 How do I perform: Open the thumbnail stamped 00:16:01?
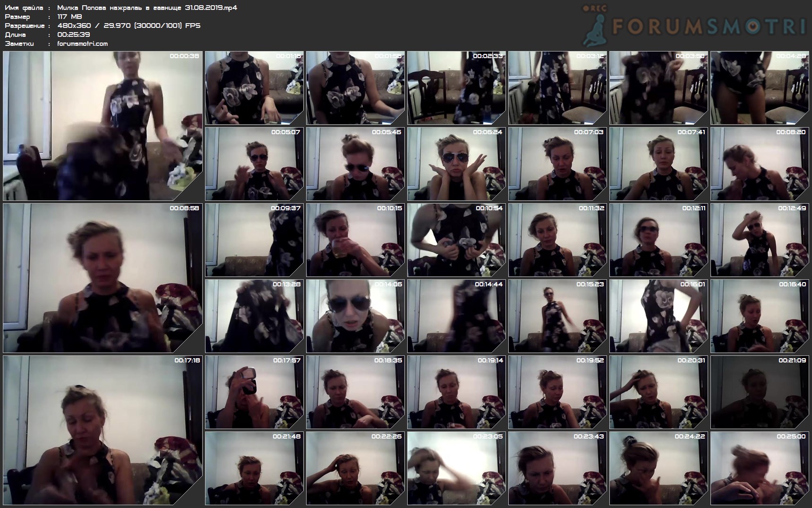tap(658, 316)
